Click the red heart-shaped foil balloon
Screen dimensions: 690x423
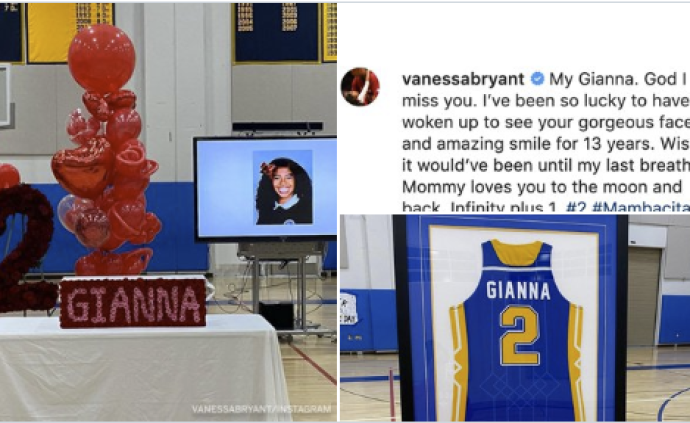point(82,168)
